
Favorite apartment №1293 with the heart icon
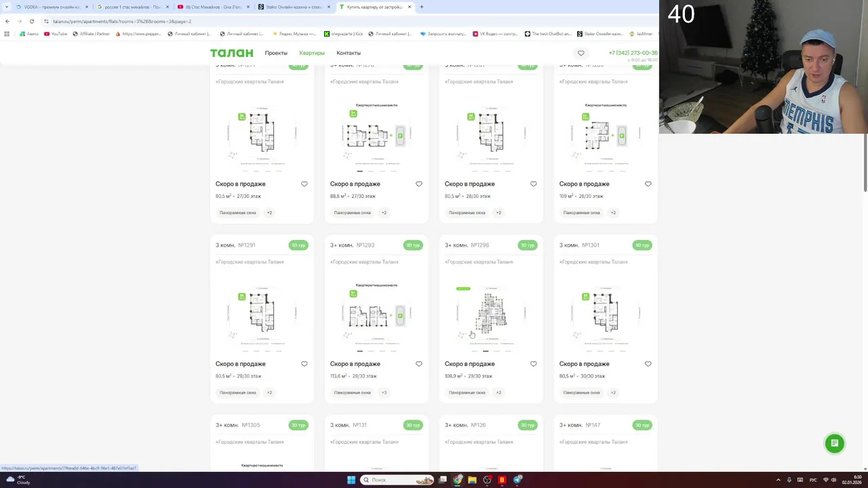(x=418, y=364)
